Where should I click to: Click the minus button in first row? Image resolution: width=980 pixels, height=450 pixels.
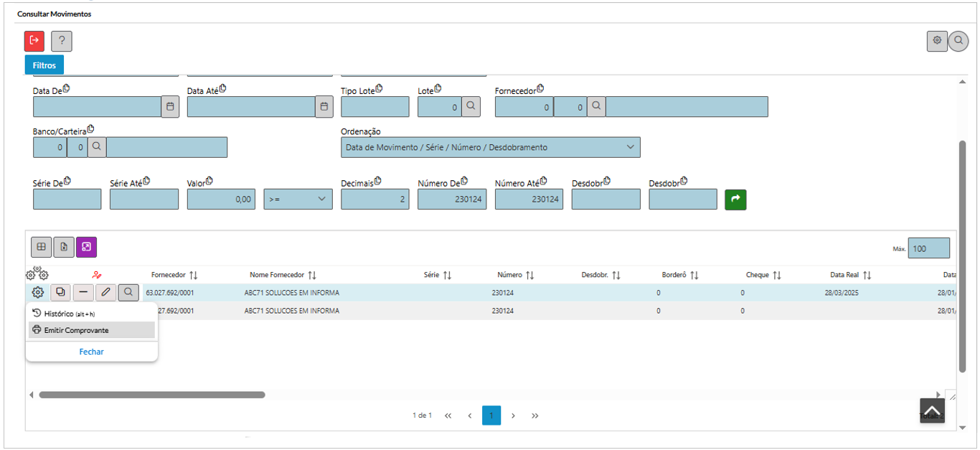(x=83, y=292)
